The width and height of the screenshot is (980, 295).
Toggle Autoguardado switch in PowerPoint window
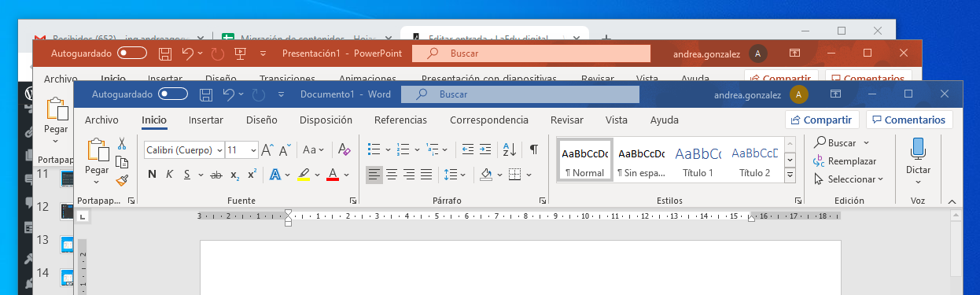131,53
